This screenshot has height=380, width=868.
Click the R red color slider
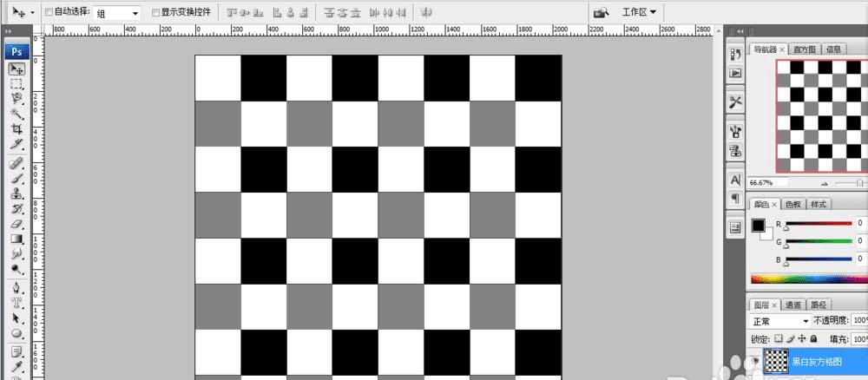click(x=819, y=224)
